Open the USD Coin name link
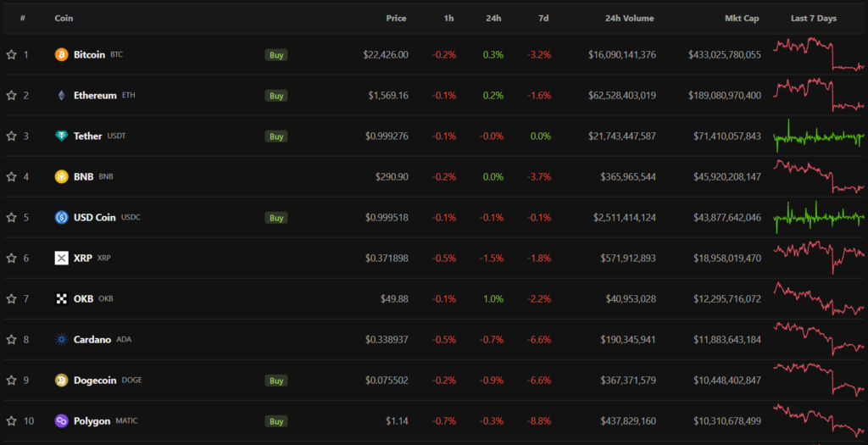The height and width of the screenshot is (445, 868). tap(95, 218)
